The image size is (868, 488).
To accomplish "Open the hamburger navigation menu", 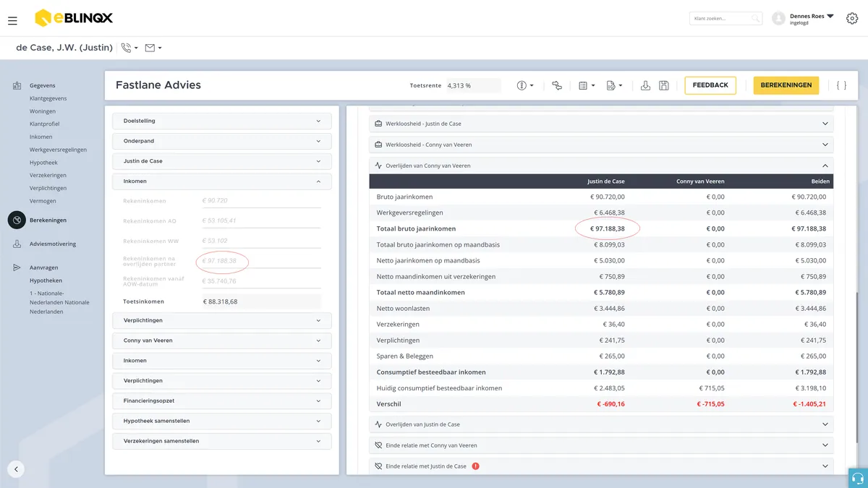I will [12, 21].
